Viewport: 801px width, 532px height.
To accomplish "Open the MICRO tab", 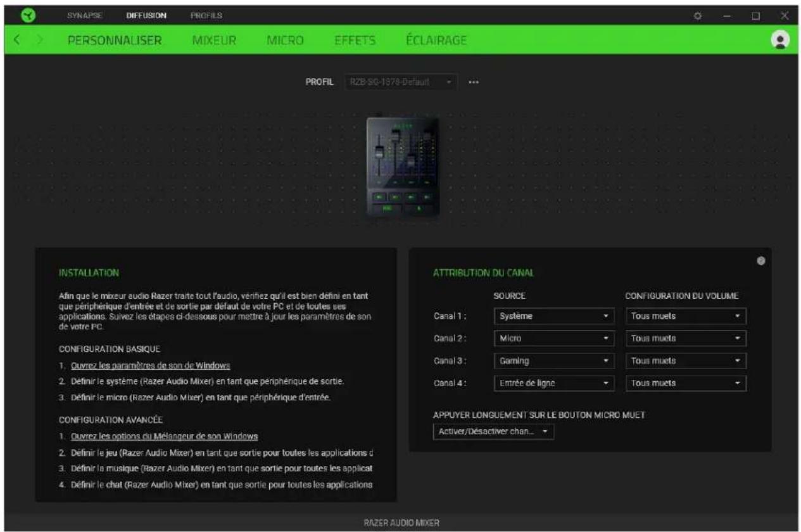I will 285,41.
